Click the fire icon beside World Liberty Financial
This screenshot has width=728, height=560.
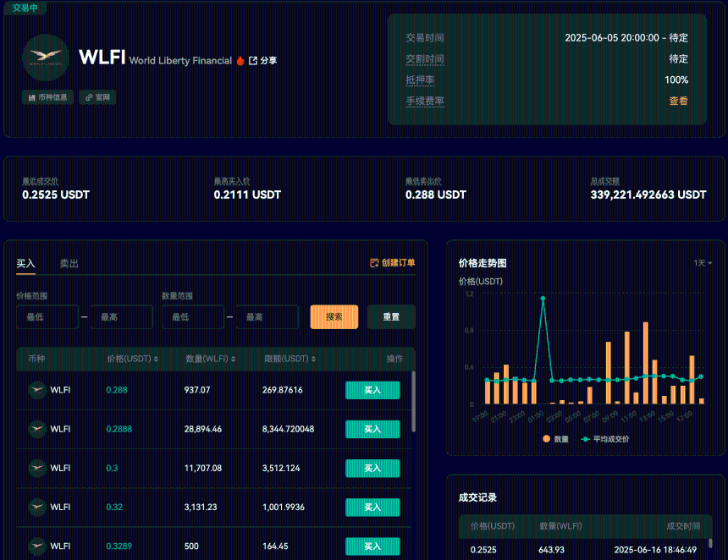point(240,60)
